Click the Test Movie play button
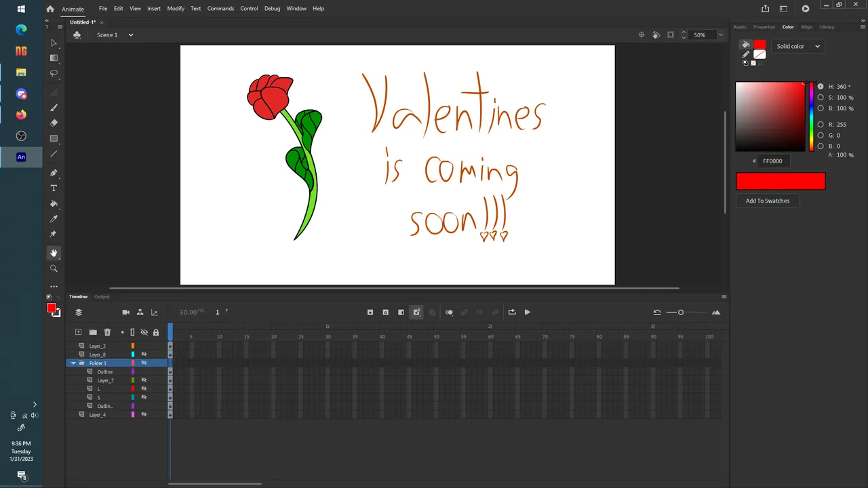The image size is (868, 488). [805, 9]
